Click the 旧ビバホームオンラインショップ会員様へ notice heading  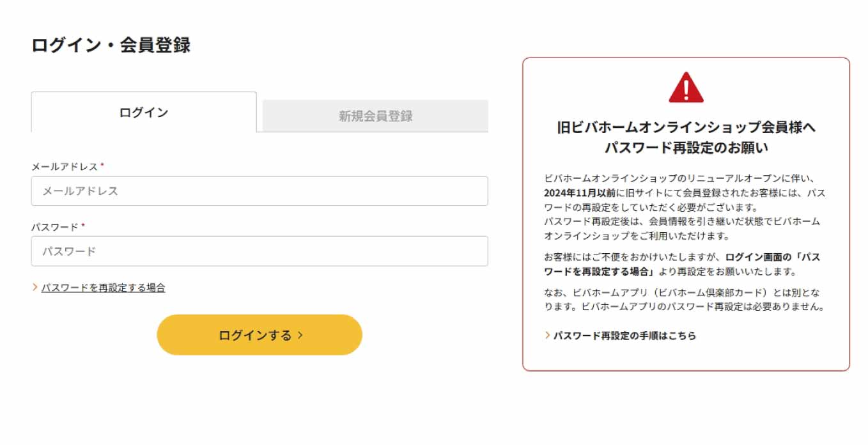coord(686,135)
